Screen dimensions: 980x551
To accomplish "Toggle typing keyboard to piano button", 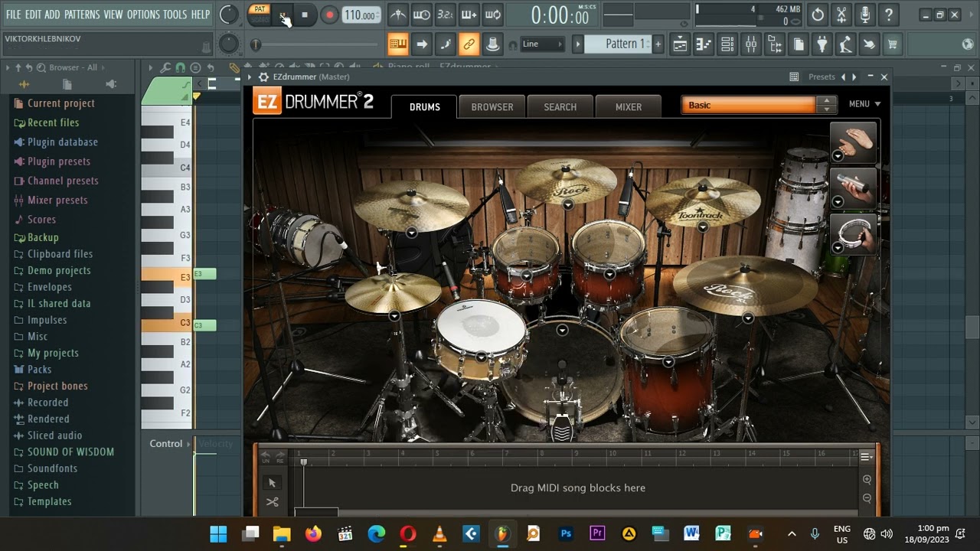I will pyautogui.click(x=397, y=44).
